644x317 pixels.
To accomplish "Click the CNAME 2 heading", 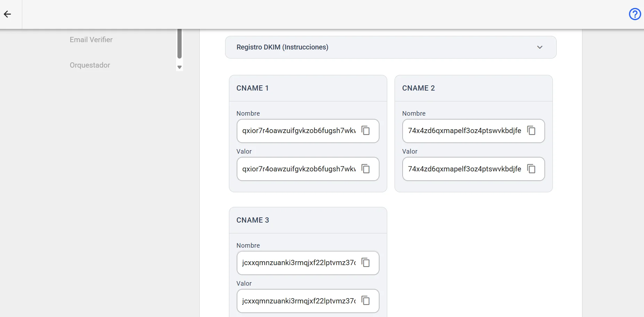I will click(x=419, y=88).
